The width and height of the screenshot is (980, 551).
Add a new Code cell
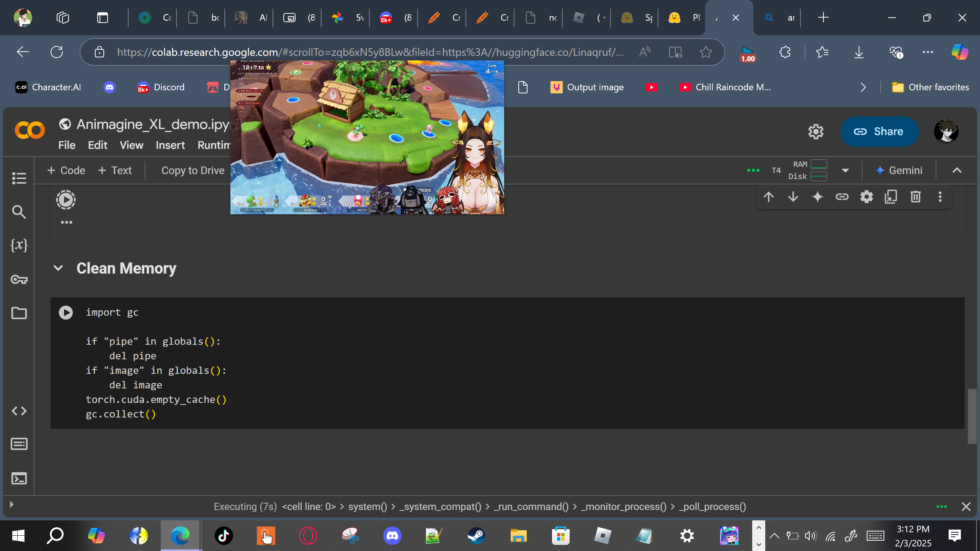(66, 170)
